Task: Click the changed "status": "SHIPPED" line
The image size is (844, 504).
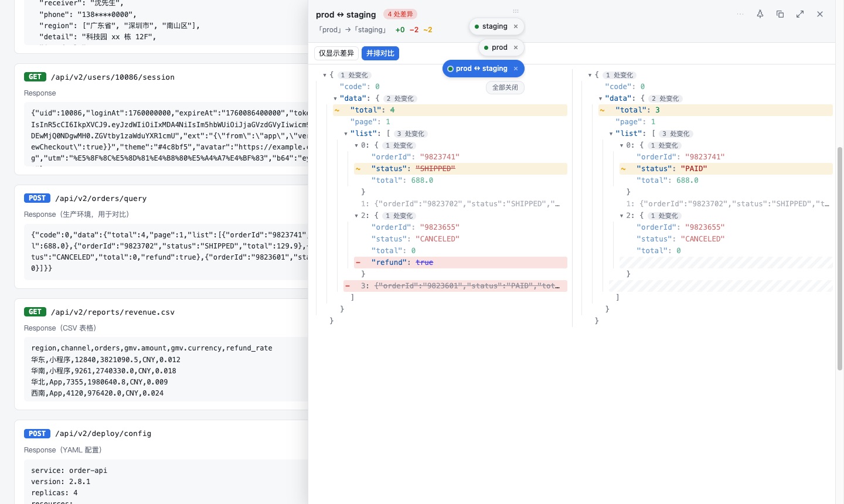Action: point(461,169)
